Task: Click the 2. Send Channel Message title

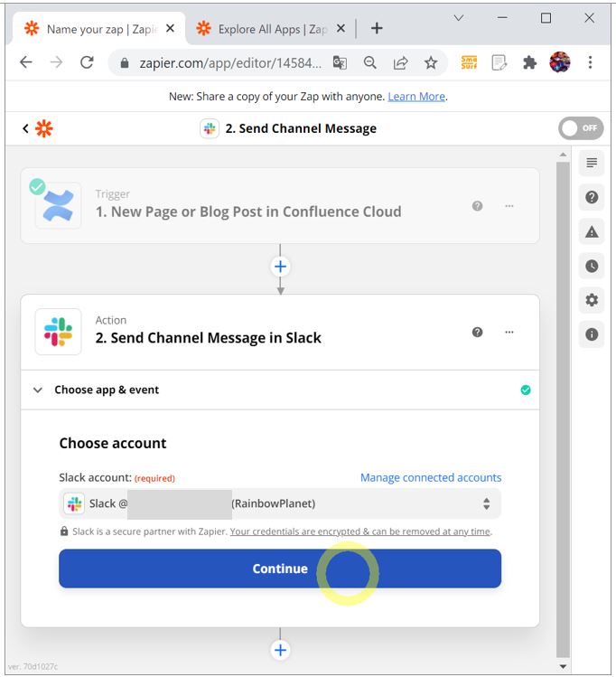Action: click(x=301, y=128)
